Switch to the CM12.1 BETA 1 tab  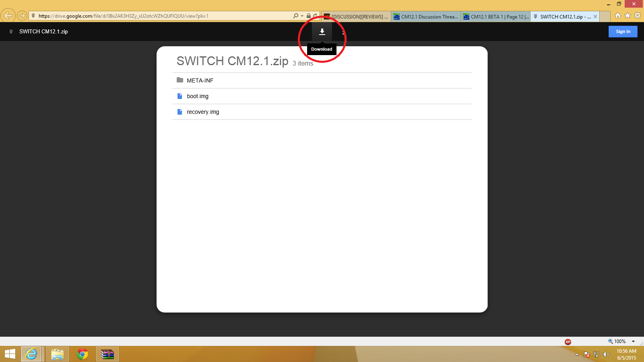(496, 16)
